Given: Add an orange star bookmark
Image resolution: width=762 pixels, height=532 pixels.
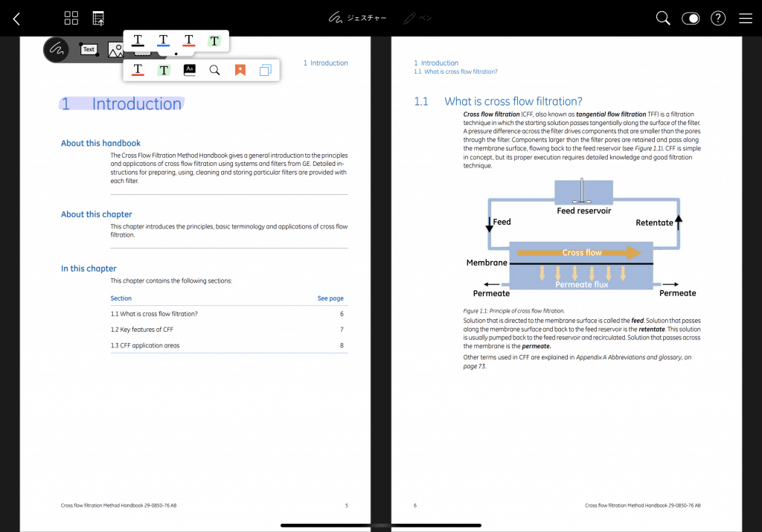Looking at the screenshot, I should tap(240, 70).
